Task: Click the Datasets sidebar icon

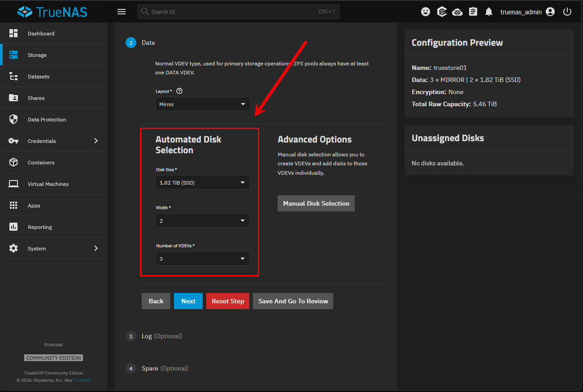Action: (x=13, y=76)
